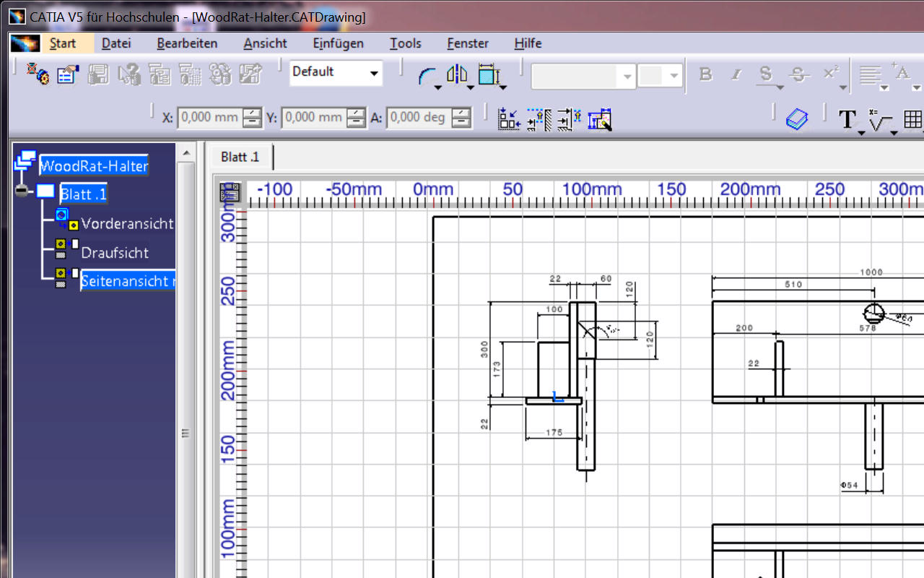Image resolution: width=924 pixels, height=578 pixels.
Task: Insert a table with the grid icon
Action: click(913, 119)
